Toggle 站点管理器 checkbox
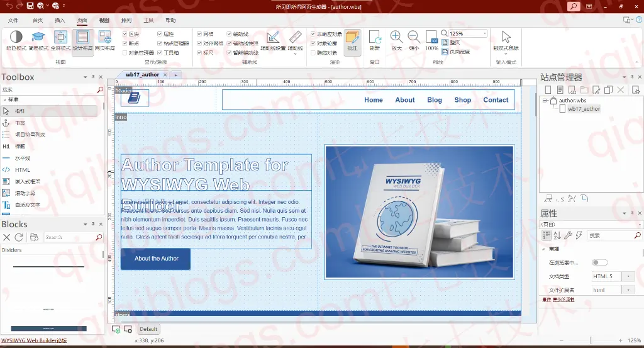This screenshot has width=644, height=348. click(160, 43)
